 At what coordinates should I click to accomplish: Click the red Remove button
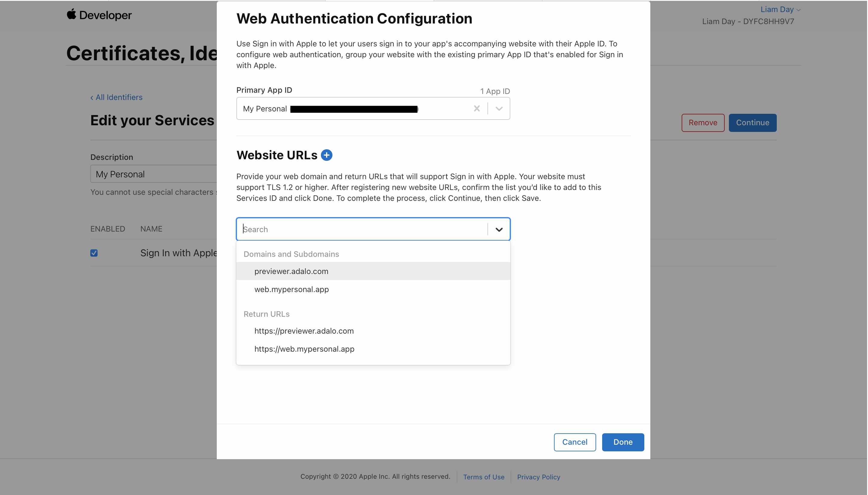pos(702,123)
